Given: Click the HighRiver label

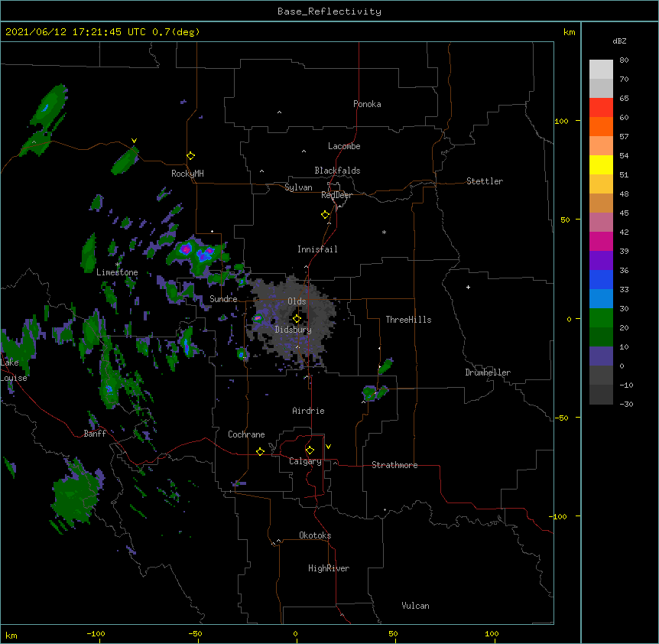Looking at the screenshot, I should [329, 568].
